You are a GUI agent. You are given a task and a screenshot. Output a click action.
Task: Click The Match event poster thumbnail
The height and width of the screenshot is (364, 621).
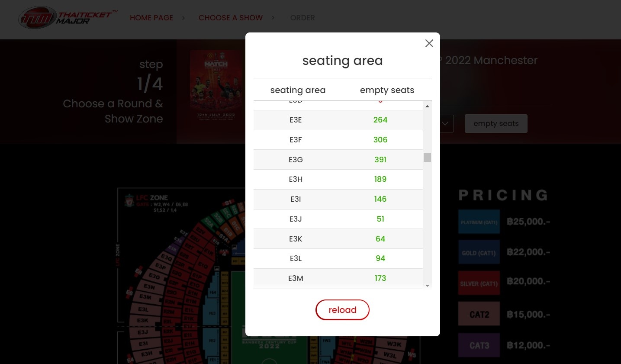[x=216, y=87]
